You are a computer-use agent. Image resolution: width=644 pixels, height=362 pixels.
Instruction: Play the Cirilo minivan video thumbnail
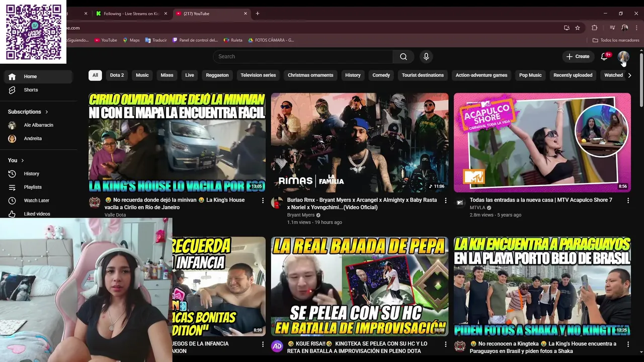coord(177,143)
